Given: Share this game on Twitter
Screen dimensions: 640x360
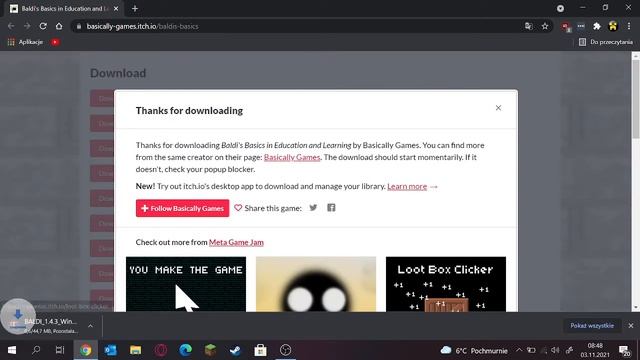Looking at the screenshot, I should tap(313, 208).
